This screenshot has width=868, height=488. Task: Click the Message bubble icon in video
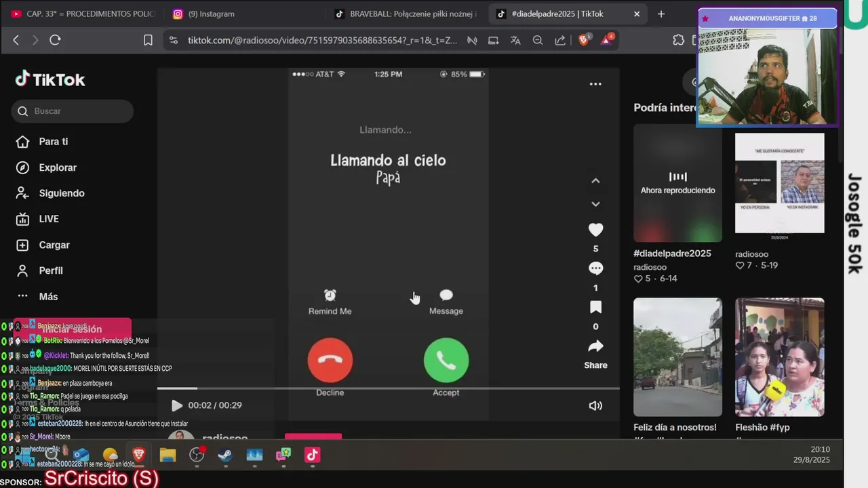[x=446, y=295]
